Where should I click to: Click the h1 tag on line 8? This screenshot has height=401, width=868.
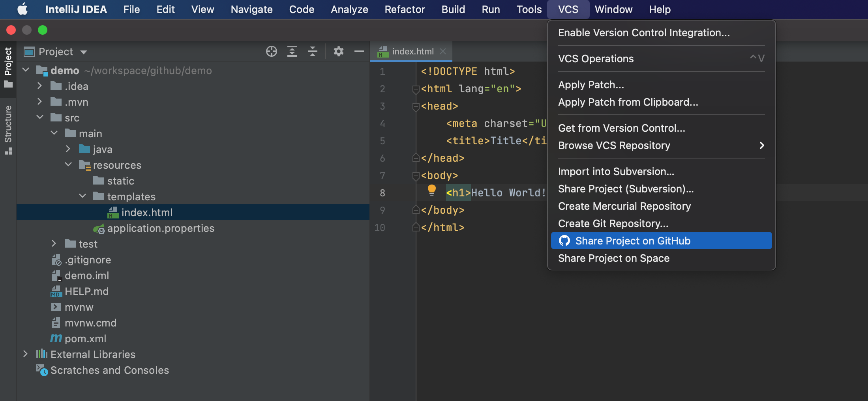click(x=459, y=193)
